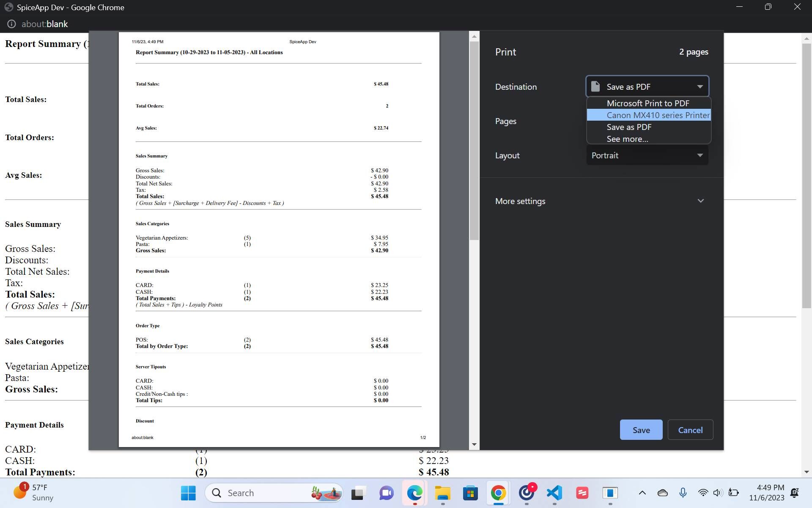Click the page info icon beside about:blank

click(x=11, y=24)
